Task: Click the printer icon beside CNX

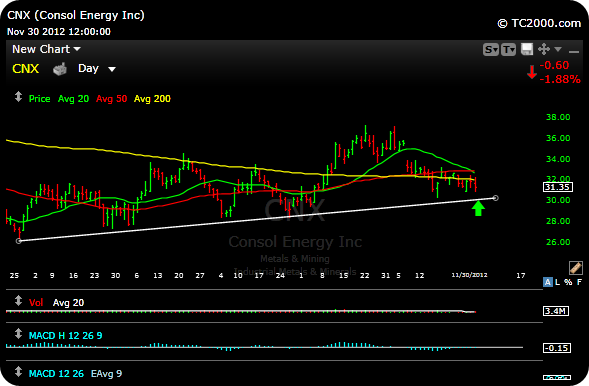Action: (59, 69)
